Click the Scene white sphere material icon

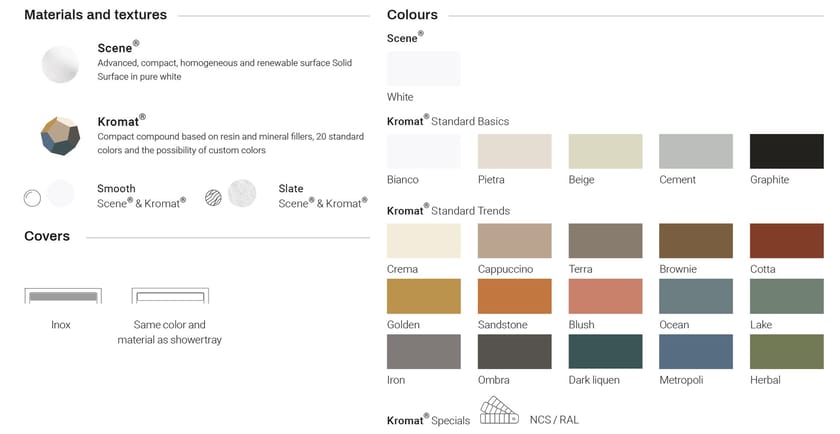coord(60,64)
